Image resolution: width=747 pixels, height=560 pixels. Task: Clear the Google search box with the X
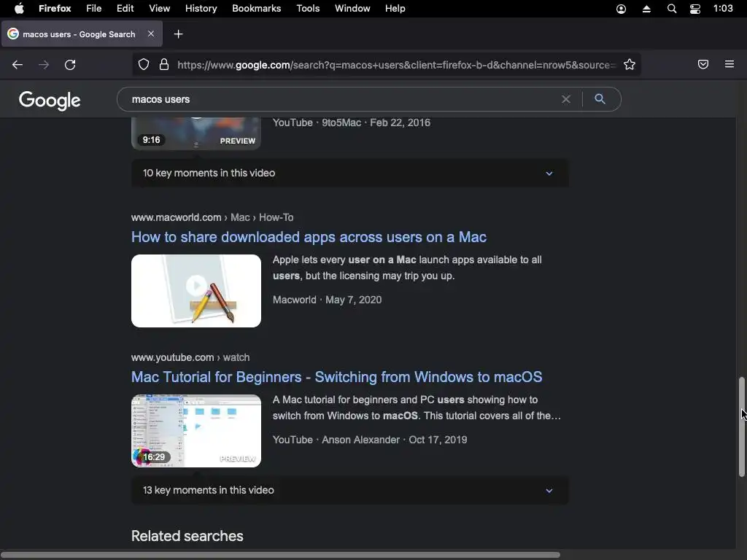coord(566,99)
